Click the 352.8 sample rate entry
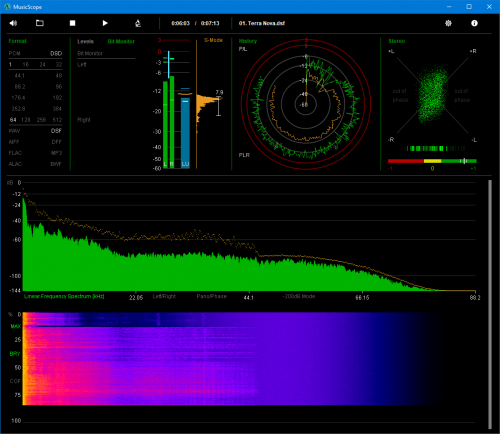500x434 pixels. [x=18, y=109]
